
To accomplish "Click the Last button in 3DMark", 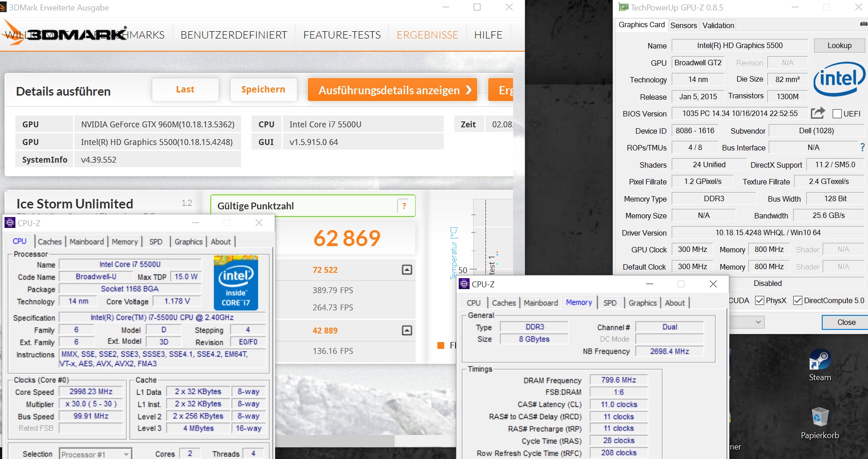I will click(185, 89).
